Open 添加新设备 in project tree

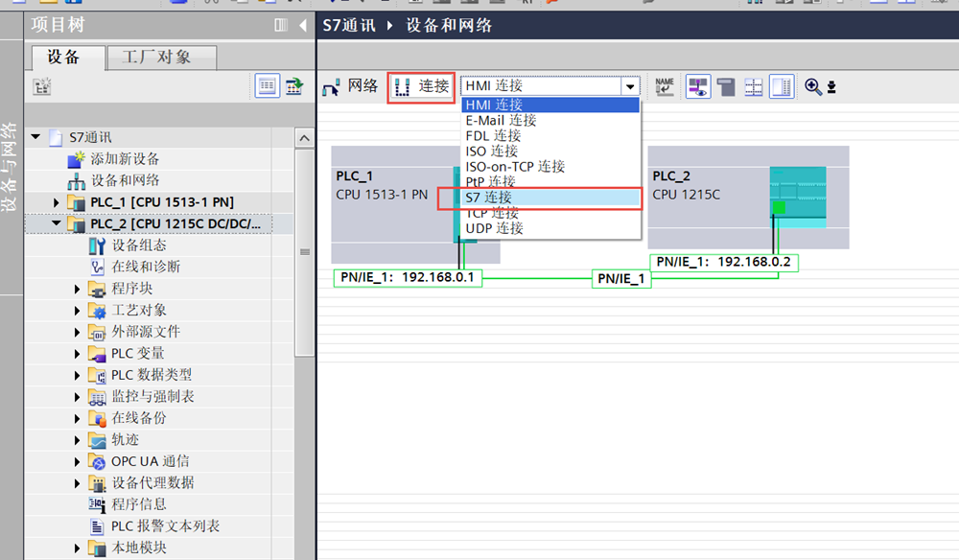tap(125, 159)
